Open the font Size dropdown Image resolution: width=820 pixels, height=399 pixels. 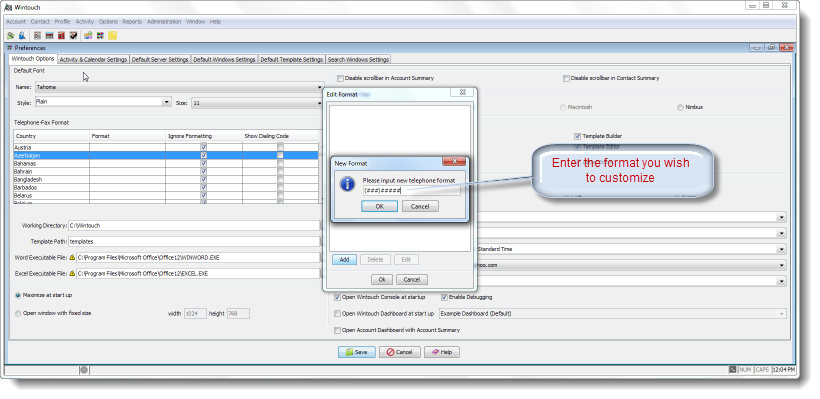[x=257, y=104]
